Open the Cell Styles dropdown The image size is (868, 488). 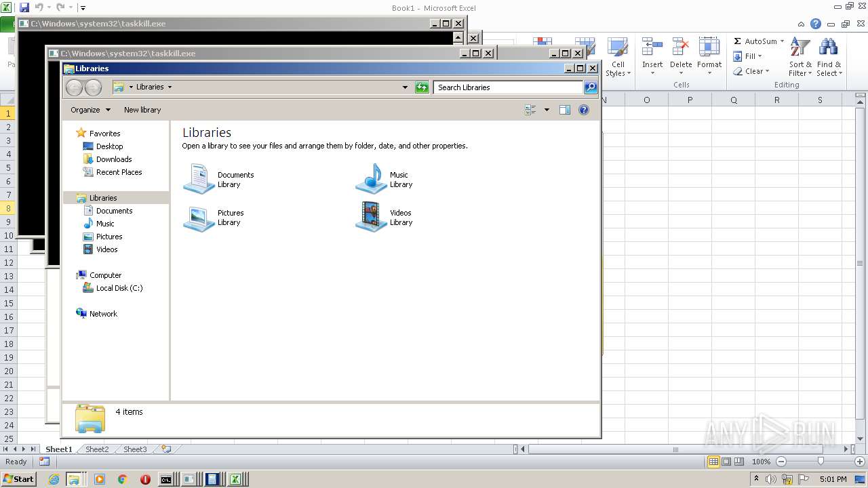point(617,57)
